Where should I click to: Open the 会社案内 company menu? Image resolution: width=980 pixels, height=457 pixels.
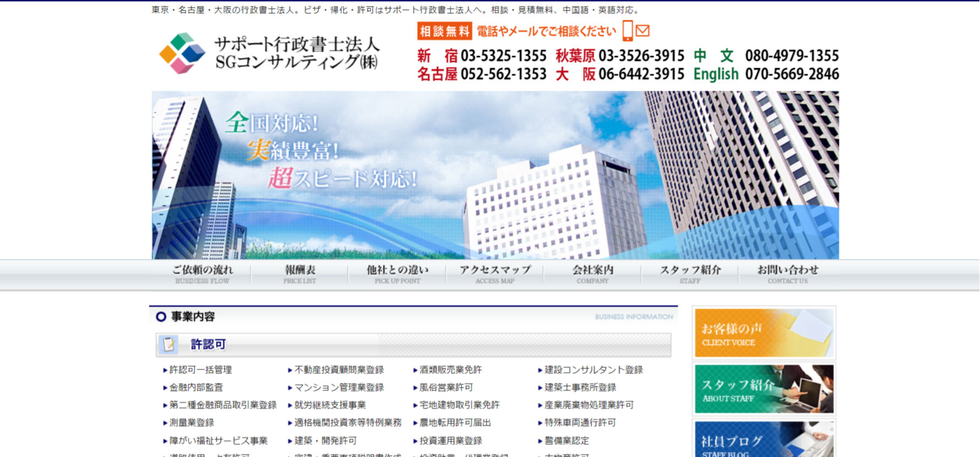[x=592, y=274]
